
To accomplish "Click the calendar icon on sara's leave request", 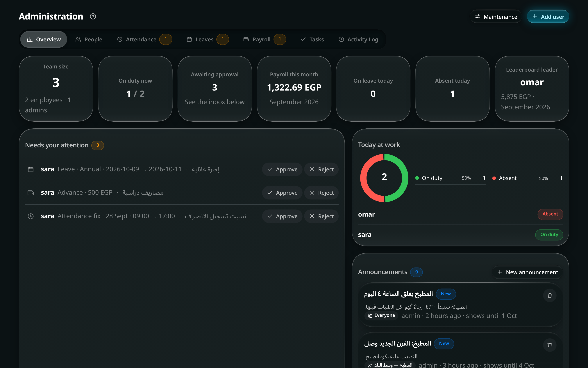I will [31, 169].
